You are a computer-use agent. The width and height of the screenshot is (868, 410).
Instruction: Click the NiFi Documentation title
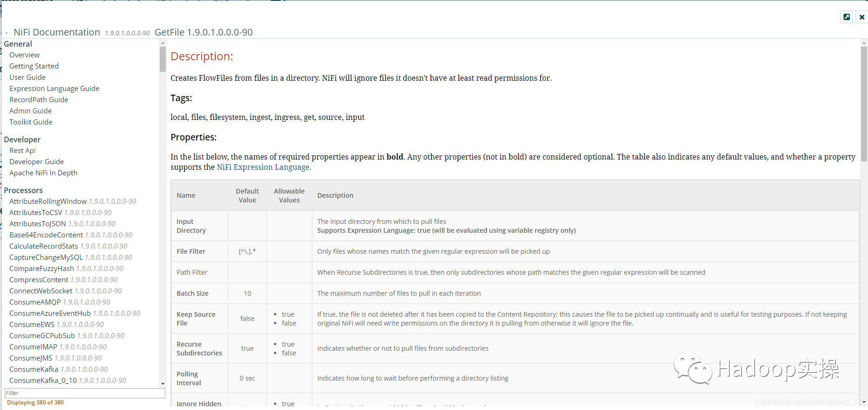[x=57, y=32]
